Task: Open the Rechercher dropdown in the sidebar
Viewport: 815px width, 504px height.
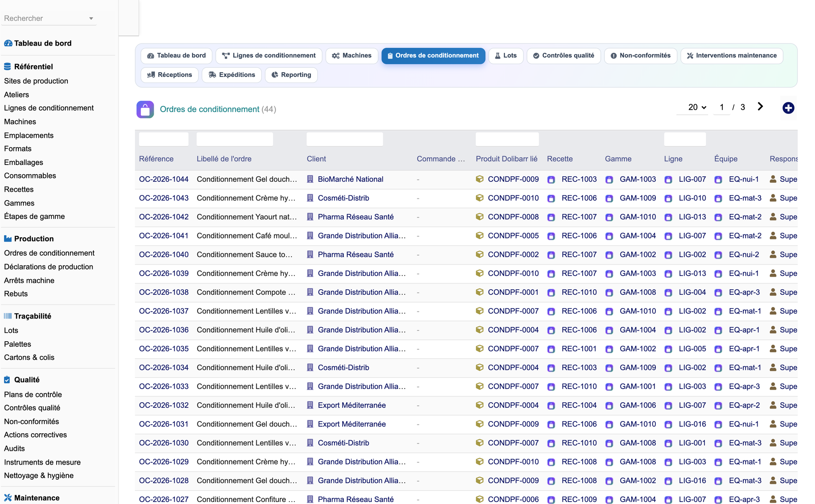Action: point(49,18)
